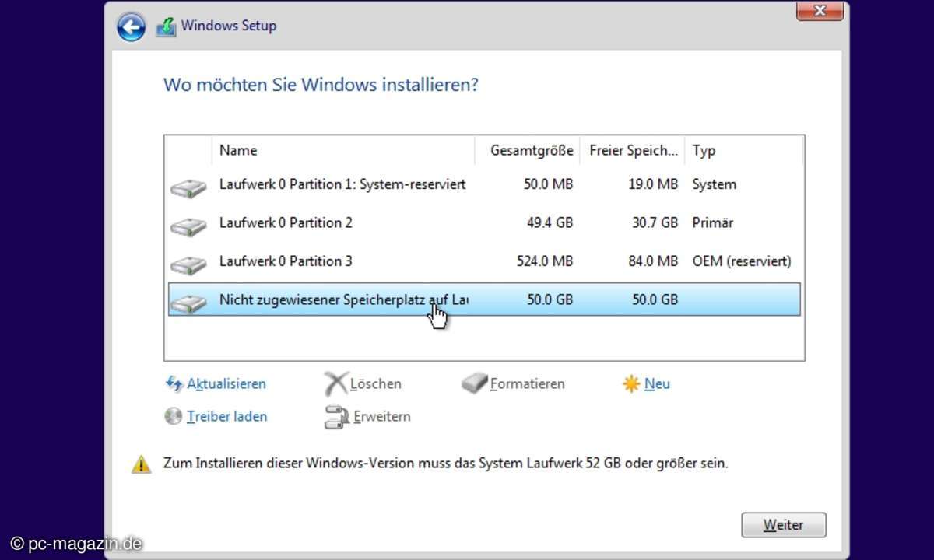Click the Windows Setup title icon
Screen dimensions: 934x560
click(166, 26)
